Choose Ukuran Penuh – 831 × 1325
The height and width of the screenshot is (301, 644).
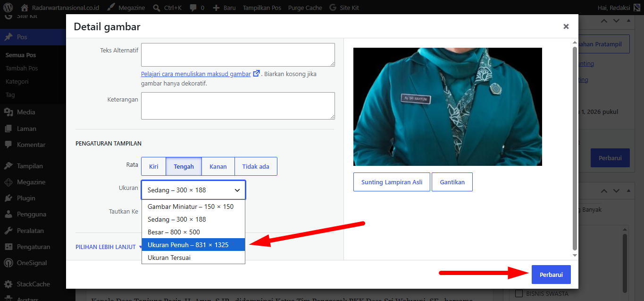pyautogui.click(x=193, y=245)
